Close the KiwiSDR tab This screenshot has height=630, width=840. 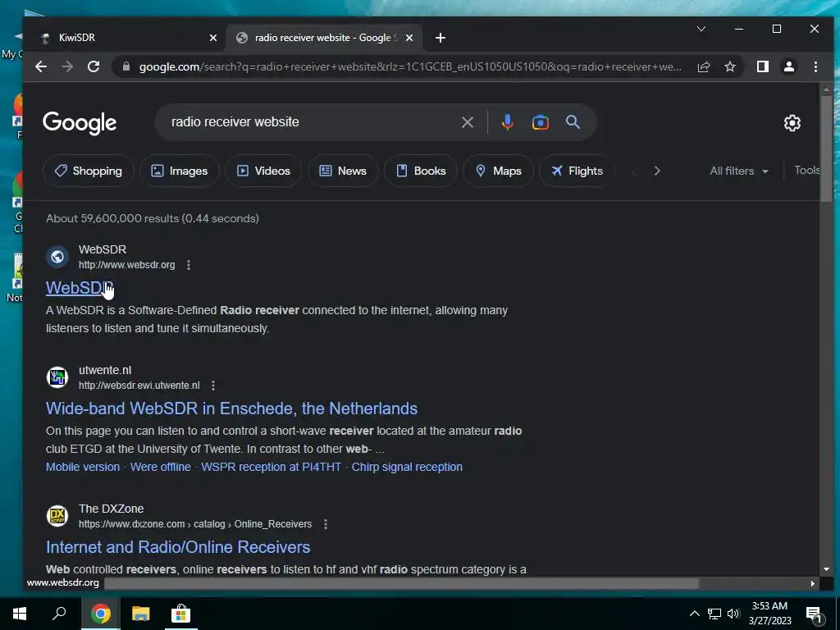[x=213, y=38]
